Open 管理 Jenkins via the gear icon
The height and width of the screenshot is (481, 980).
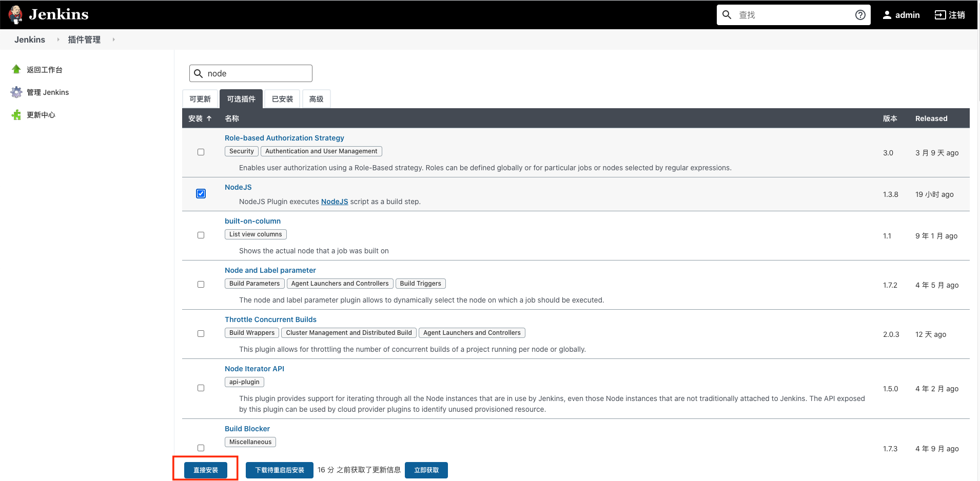(x=16, y=92)
